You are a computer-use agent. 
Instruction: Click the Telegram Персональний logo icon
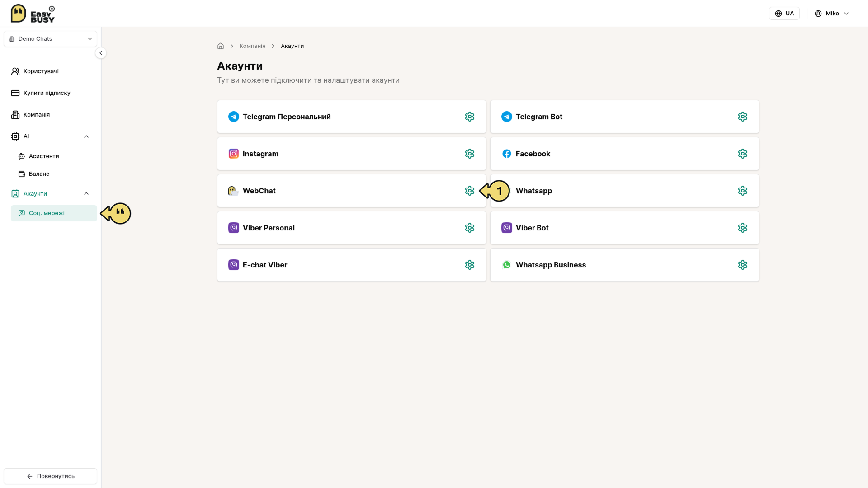tap(234, 117)
